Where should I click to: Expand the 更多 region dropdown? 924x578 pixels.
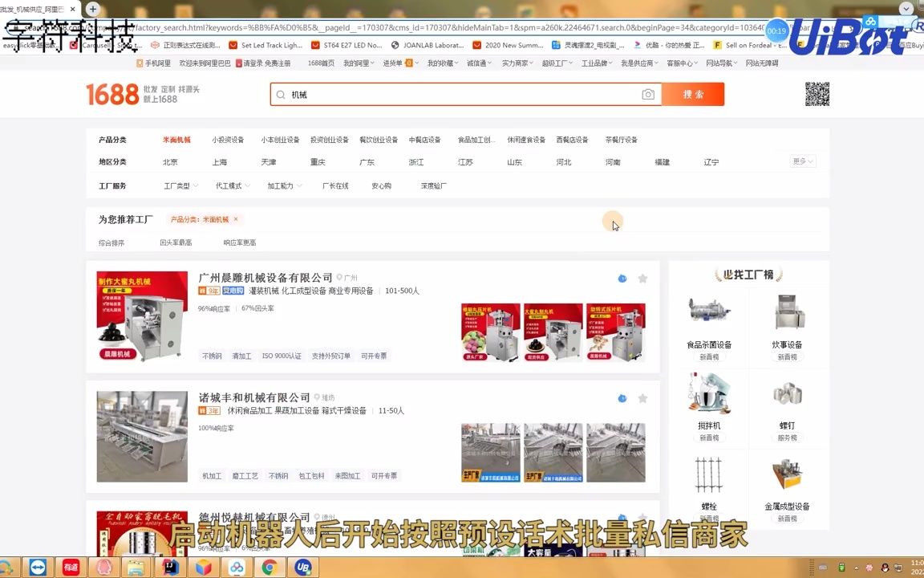(800, 161)
